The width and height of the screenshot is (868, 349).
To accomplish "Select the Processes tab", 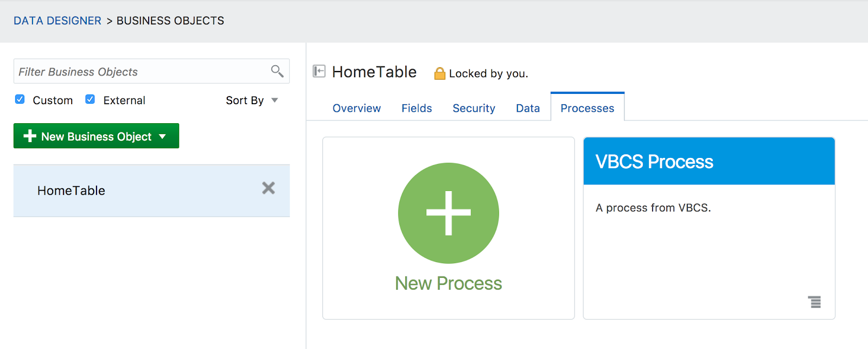I will point(588,107).
